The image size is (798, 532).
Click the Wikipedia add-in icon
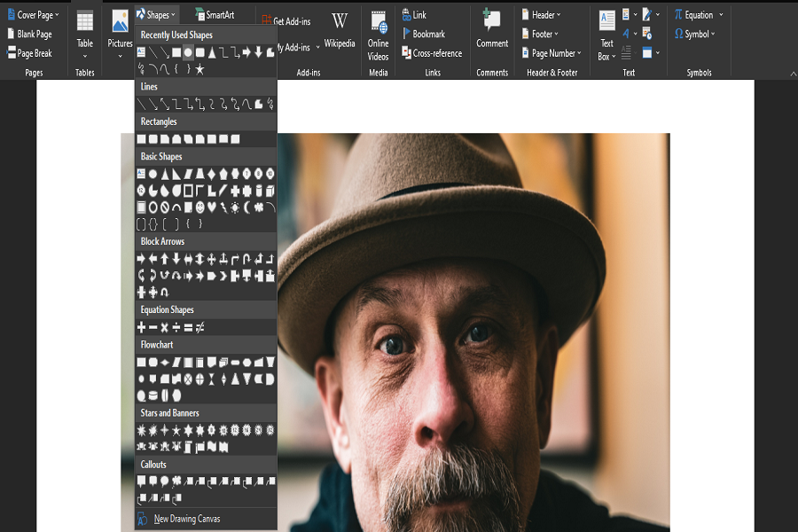click(340, 27)
